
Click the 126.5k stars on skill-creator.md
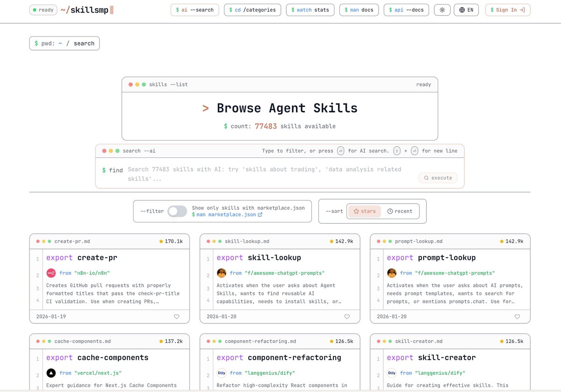point(511,342)
